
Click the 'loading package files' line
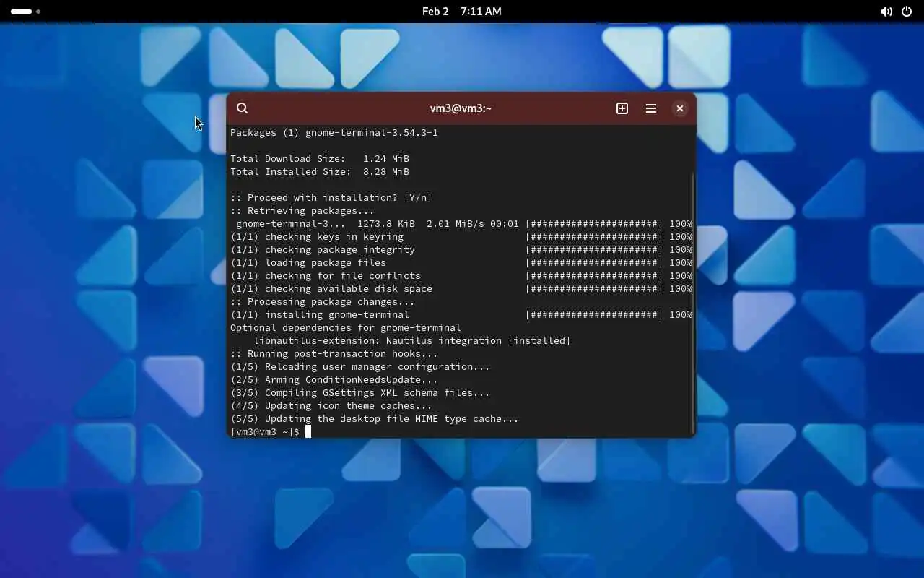pyautogui.click(x=461, y=262)
